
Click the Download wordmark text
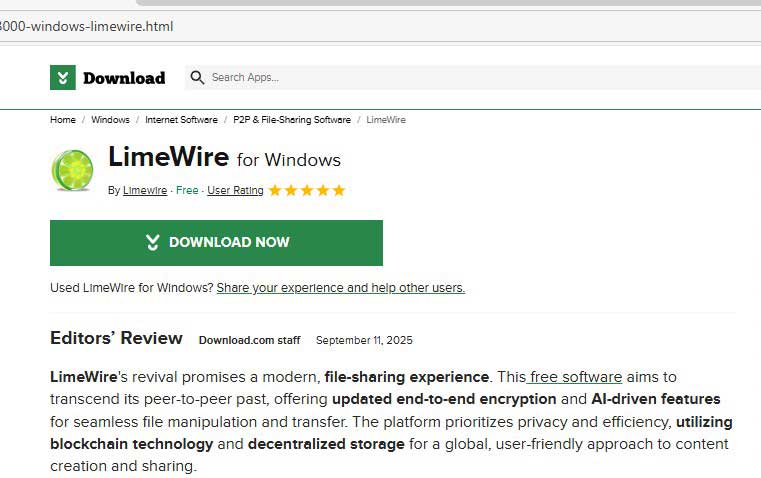click(124, 78)
